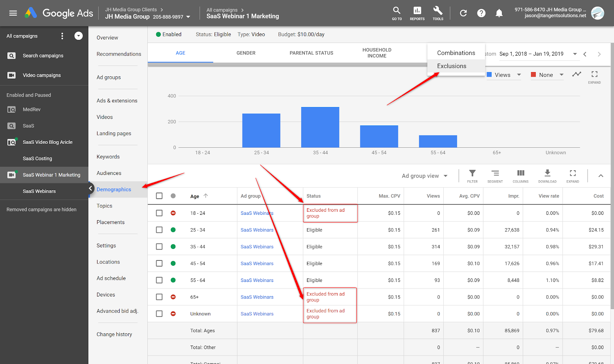The image size is (614, 364).
Task: Open SaaS Webinars link in 35 - 44 row
Action: [x=257, y=247]
